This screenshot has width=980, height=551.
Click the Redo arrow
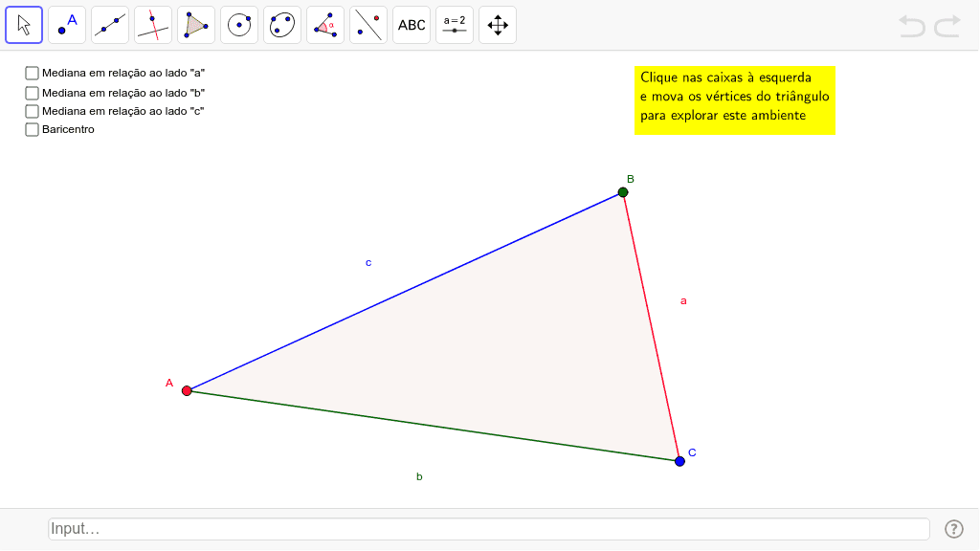pyautogui.click(x=947, y=26)
